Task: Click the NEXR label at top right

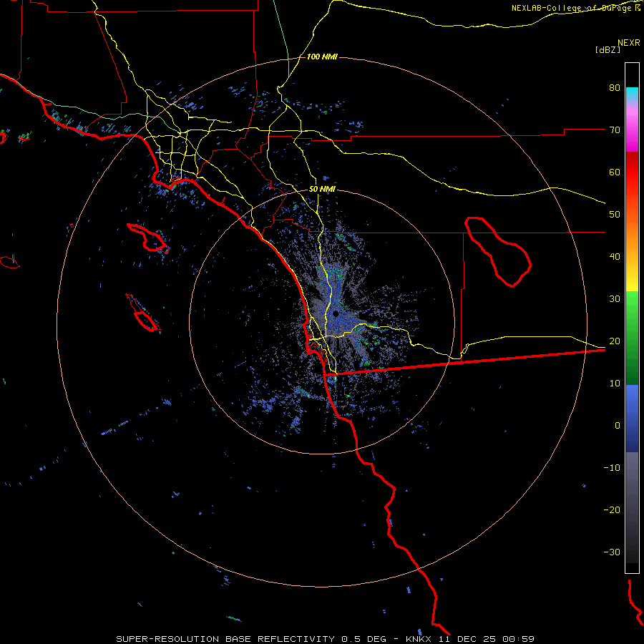Action: 629,43
